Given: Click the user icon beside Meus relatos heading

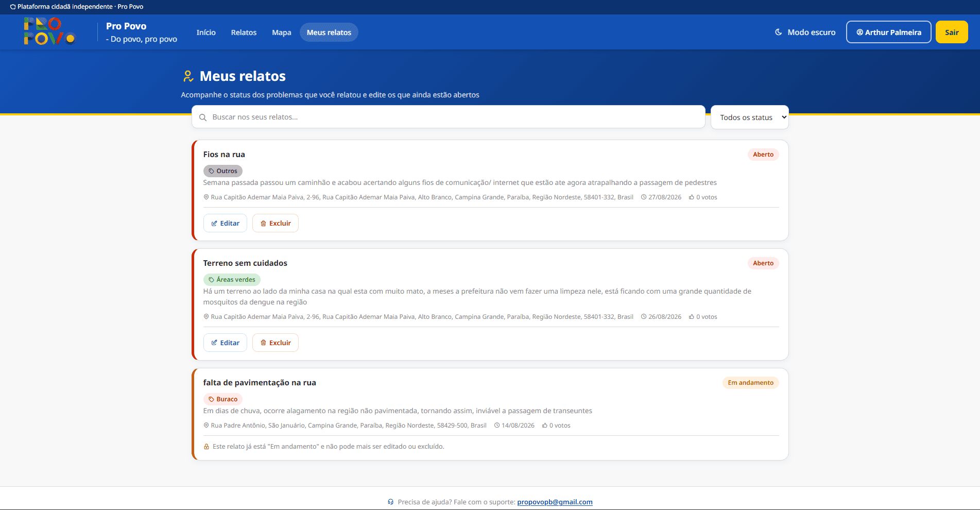Looking at the screenshot, I should click(188, 76).
